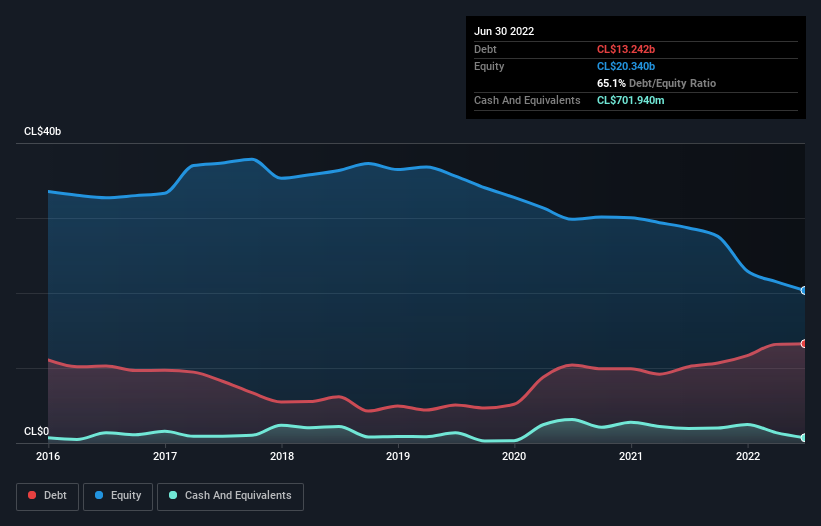Screen dimensions: 821x526
Task: Toggle the Equity legend button
Action: click(118, 496)
